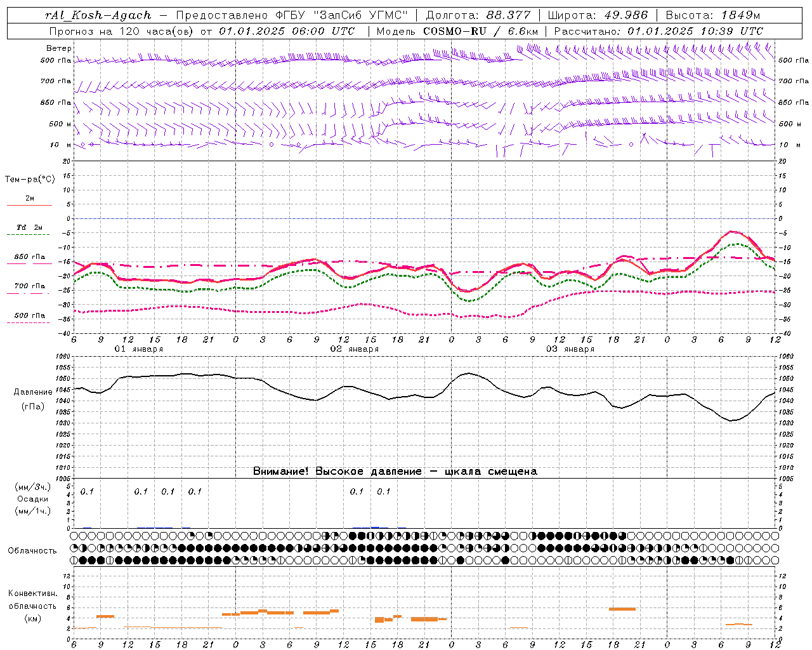Select the provider text ФГБУ "ЗапСиб УГМС"
The image size is (812, 650).
click(342, 16)
